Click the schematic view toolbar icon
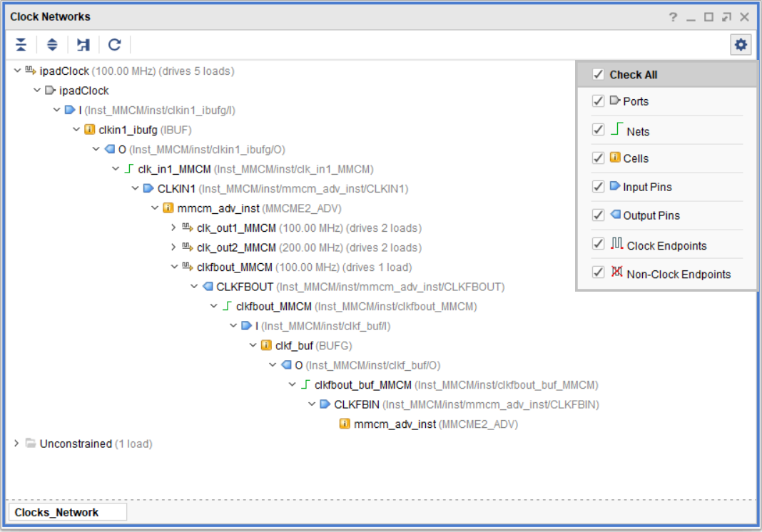This screenshot has width=762, height=532. click(83, 45)
